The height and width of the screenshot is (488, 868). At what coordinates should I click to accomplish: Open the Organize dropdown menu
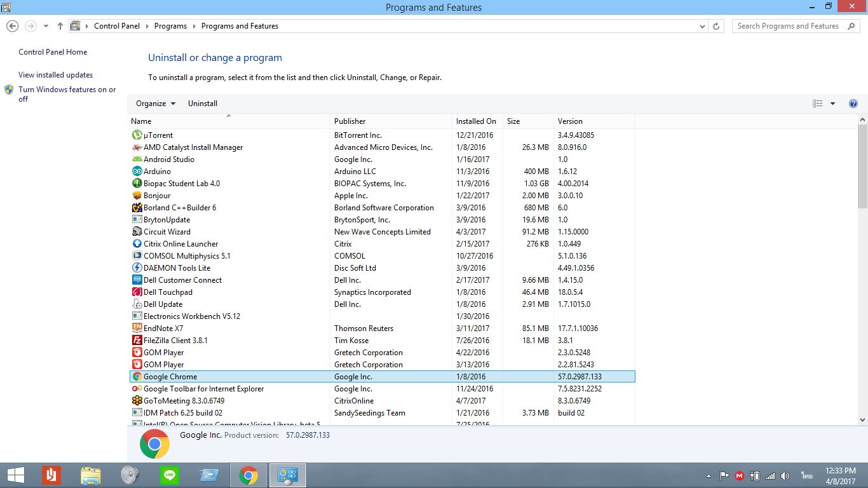pyautogui.click(x=156, y=104)
